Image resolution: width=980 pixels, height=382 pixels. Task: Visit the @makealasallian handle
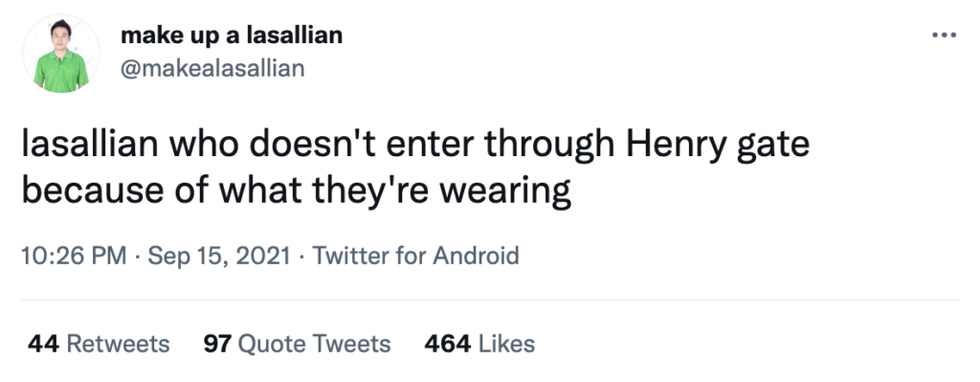click(212, 68)
